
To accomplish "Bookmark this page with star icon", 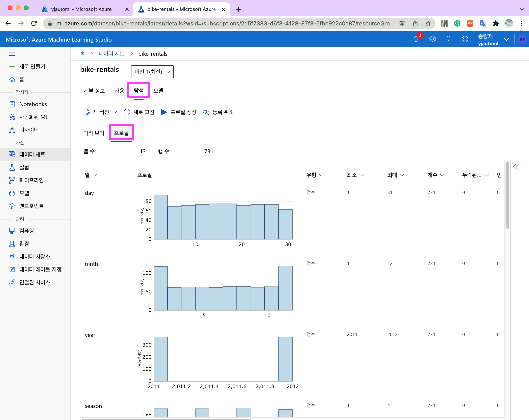I will tap(428, 23).
